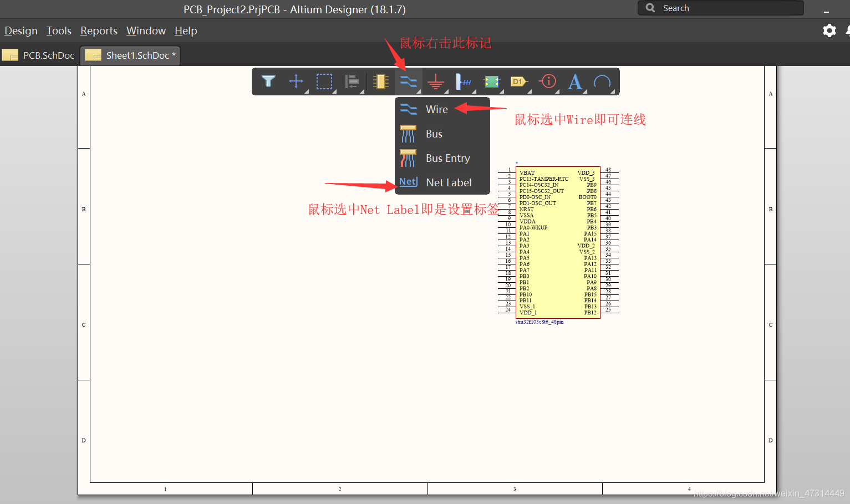
Task: Click the green Sheet Symbol icon
Action: [x=492, y=82]
